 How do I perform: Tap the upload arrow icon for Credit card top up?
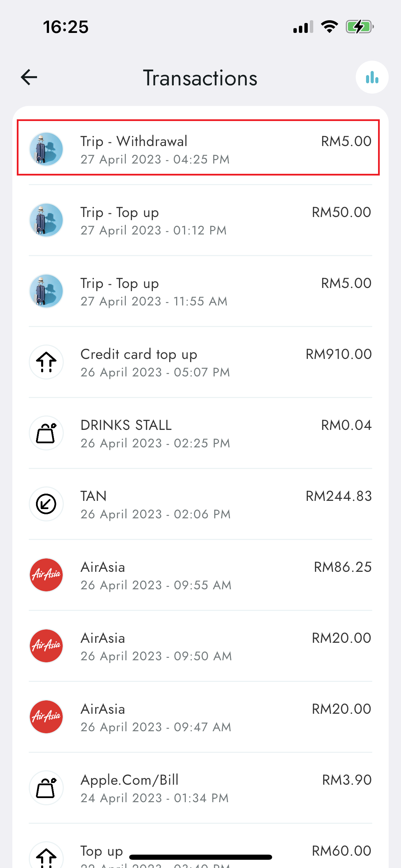46,362
